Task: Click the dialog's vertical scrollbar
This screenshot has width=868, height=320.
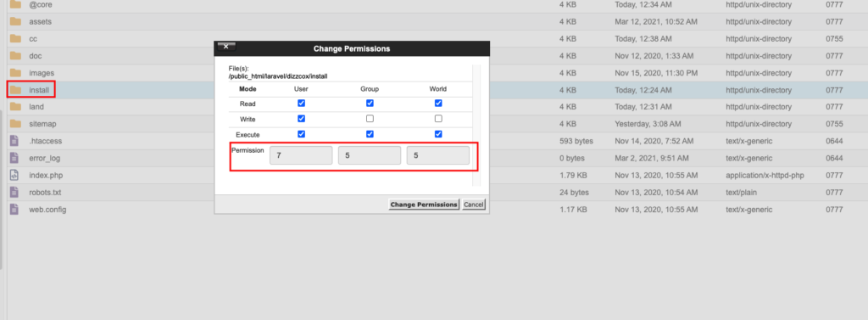Action: pos(476,126)
